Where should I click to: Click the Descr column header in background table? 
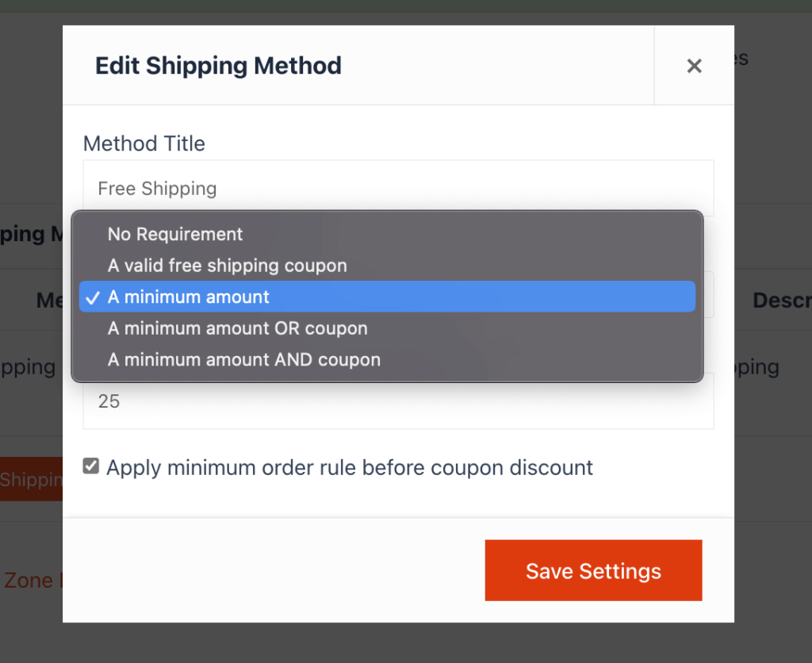[x=781, y=301]
